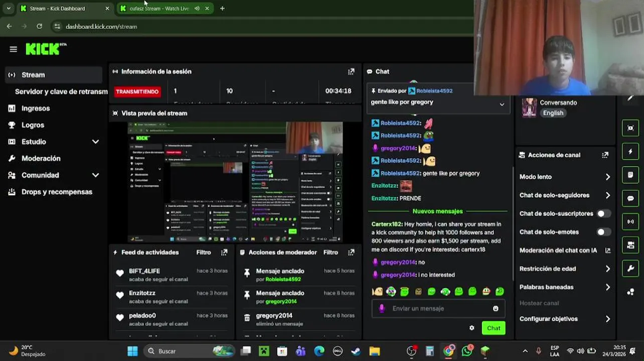Pop out the Acciones de moderador panel
This screenshot has width=644, height=361.
[351, 252]
